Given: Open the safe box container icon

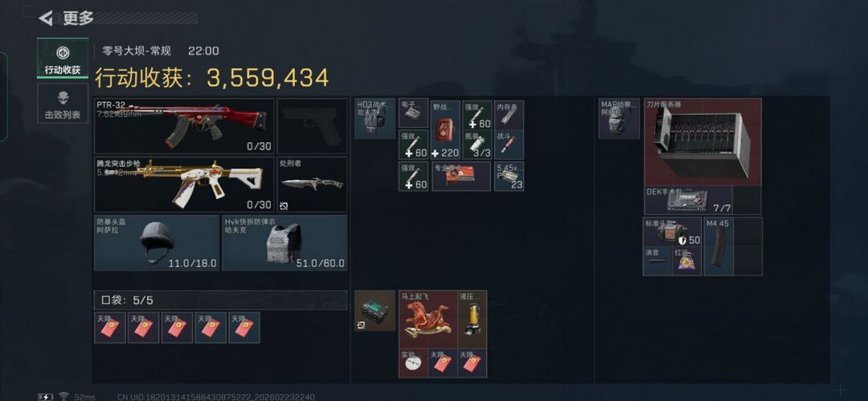Looking at the screenshot, I should pos(375,311).
